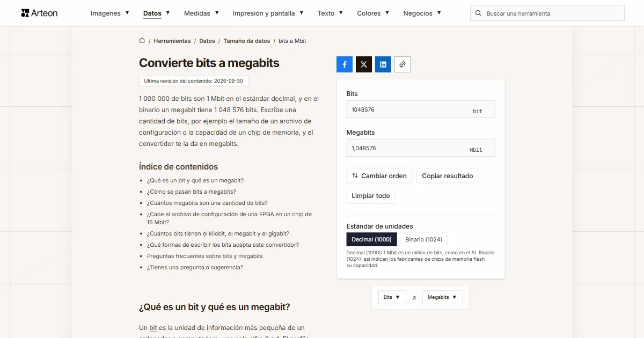Open the Colores menu
644x338 pixels.
point(373,13)
